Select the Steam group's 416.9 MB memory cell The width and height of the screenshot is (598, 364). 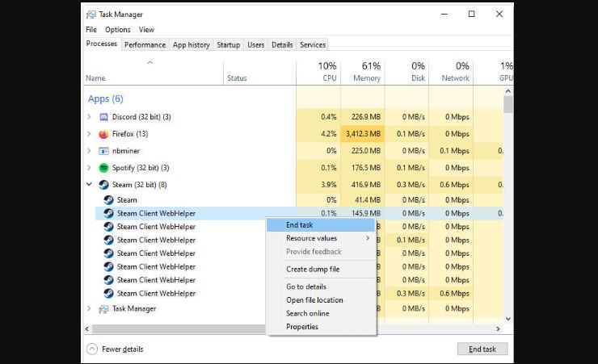363,185
